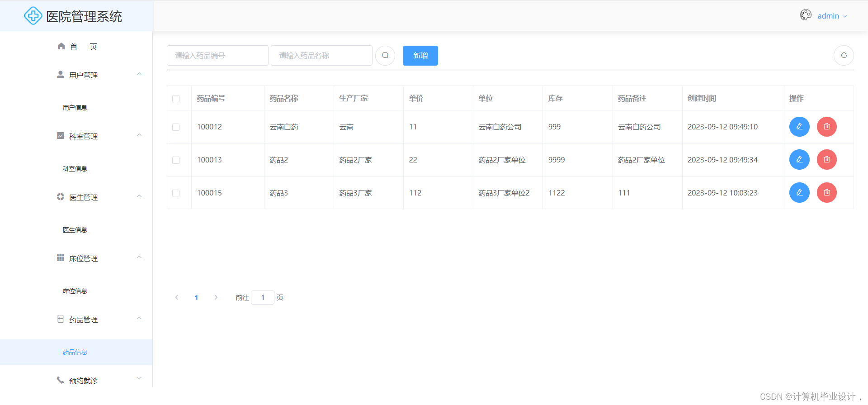Click the 科室管理 chart icon
This screenshot has width=868, height=405.
(61, 136)
